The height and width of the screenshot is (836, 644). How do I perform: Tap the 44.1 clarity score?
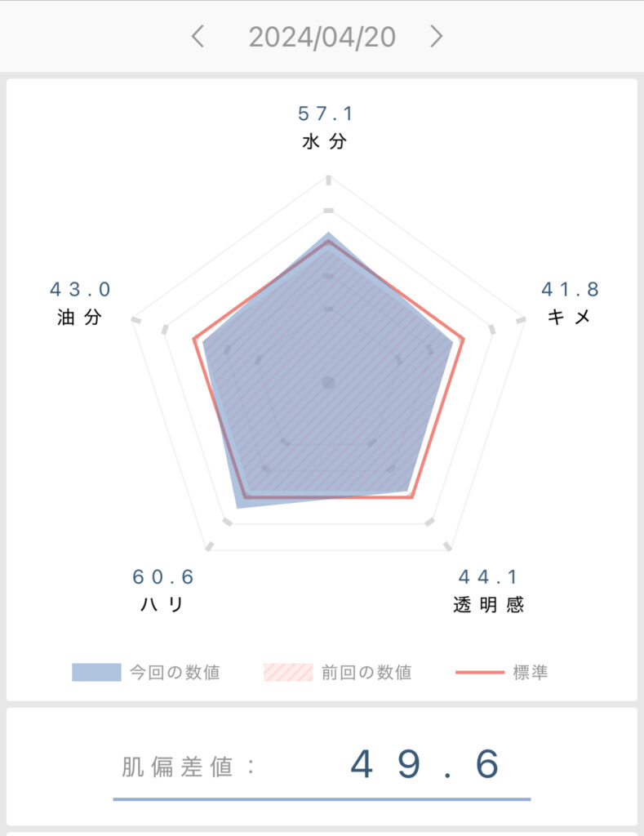click(488, 577)
